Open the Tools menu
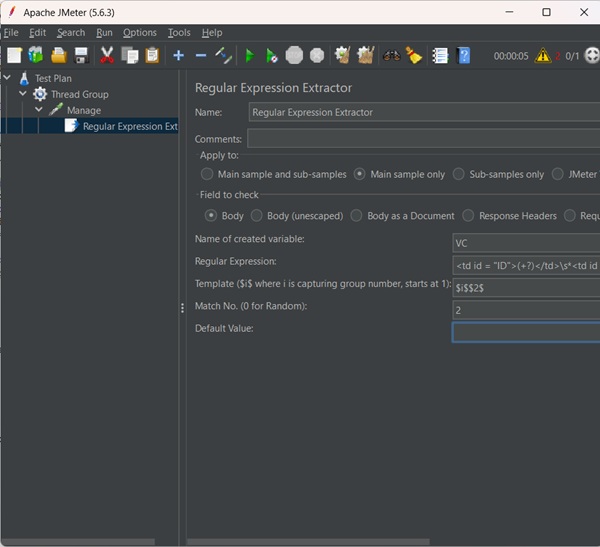 pyautogui.click(x=179, y=33)
